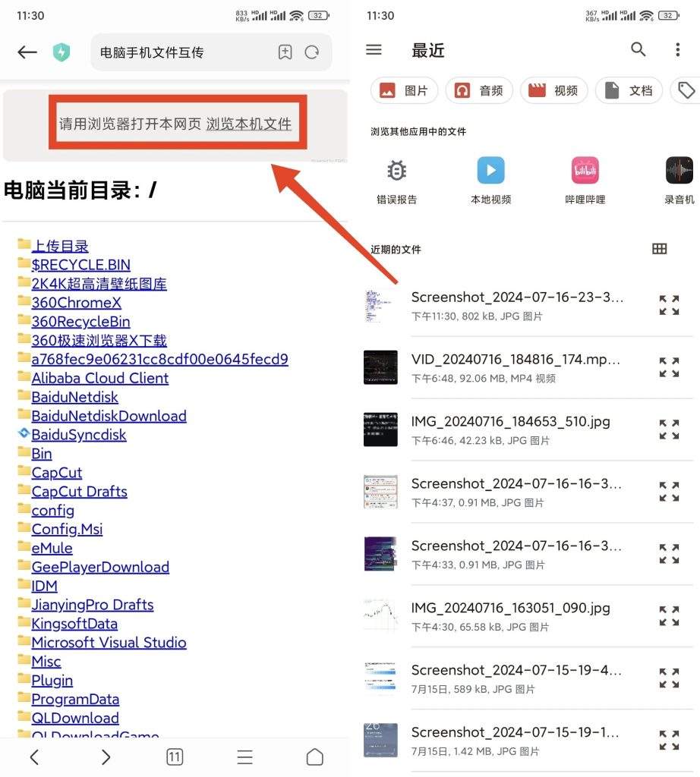Image resolution: width=700 pixels, height=777 pixels.
Task: Open the Bin folder link
Action: click(x=42, y=454)
